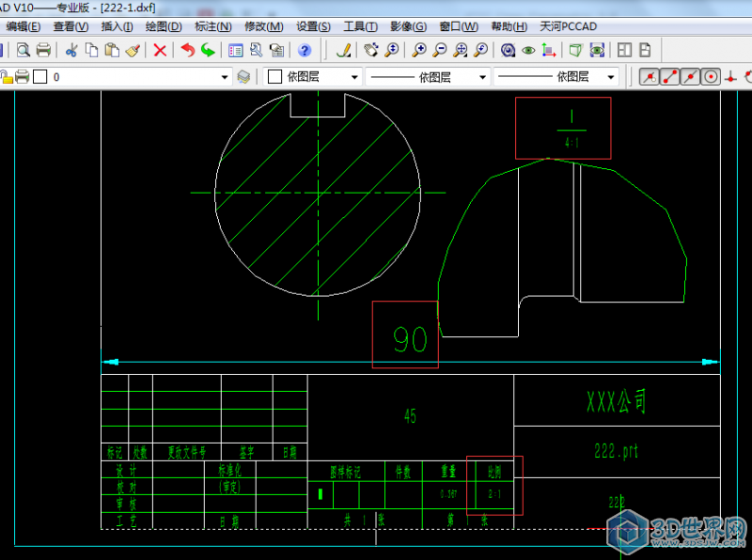Screen dimensions: 752x560
Task: Copy selection using the Copy icon
Action: pos(91,50)
